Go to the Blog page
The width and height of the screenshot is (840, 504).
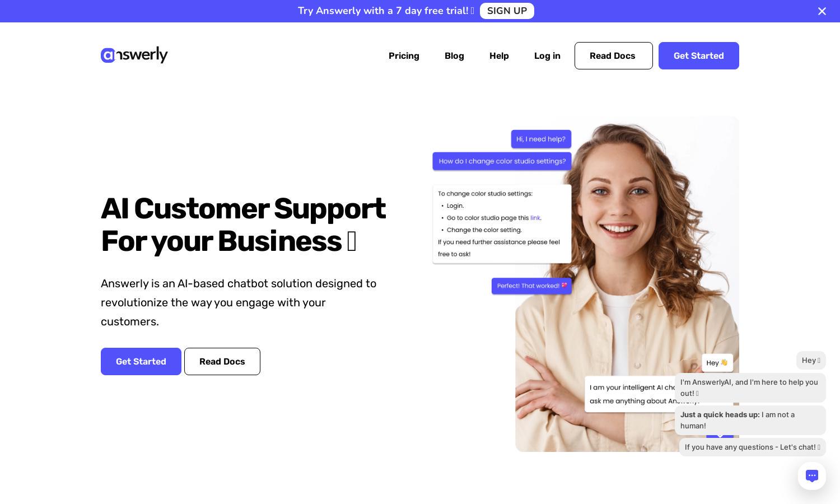[454, 55]
